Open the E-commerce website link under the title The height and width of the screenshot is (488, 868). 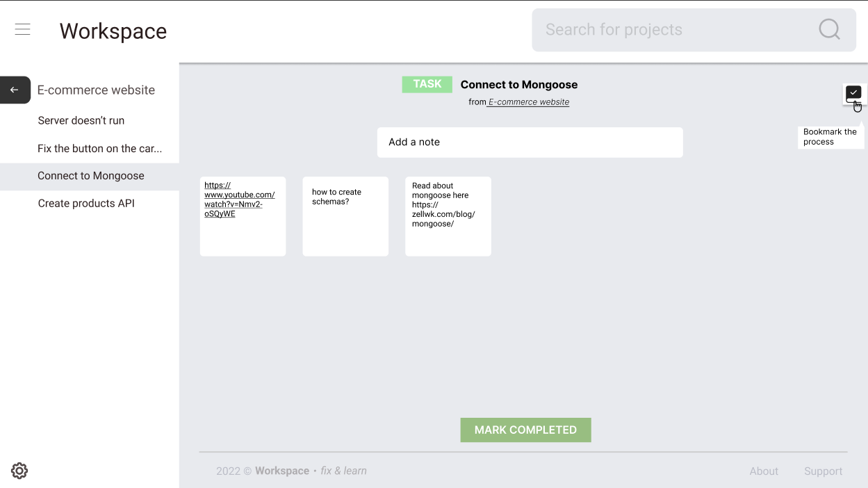tap(528, 101)
